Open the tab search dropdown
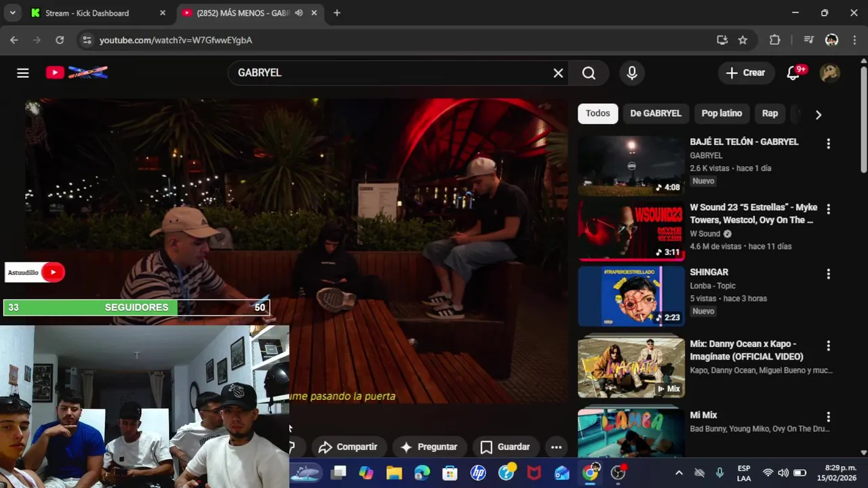The width and height of the screenshot is (868, 488). point(12,13)
